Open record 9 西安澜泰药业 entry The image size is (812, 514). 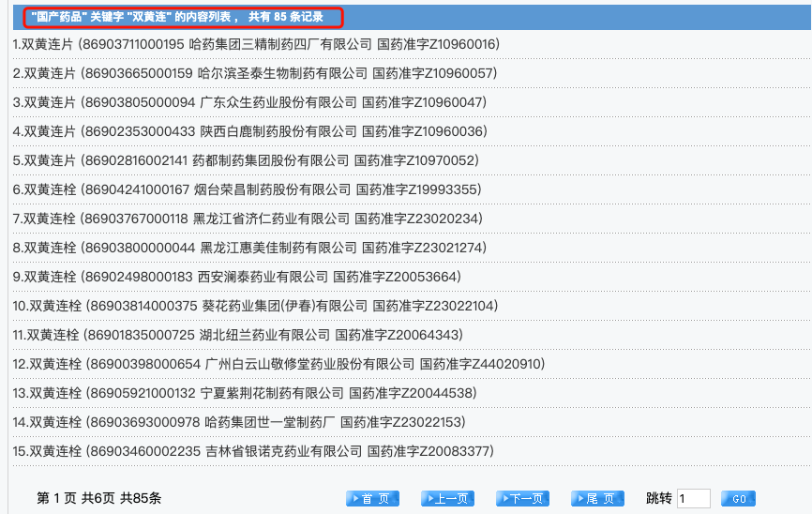(x=237, y=277)
